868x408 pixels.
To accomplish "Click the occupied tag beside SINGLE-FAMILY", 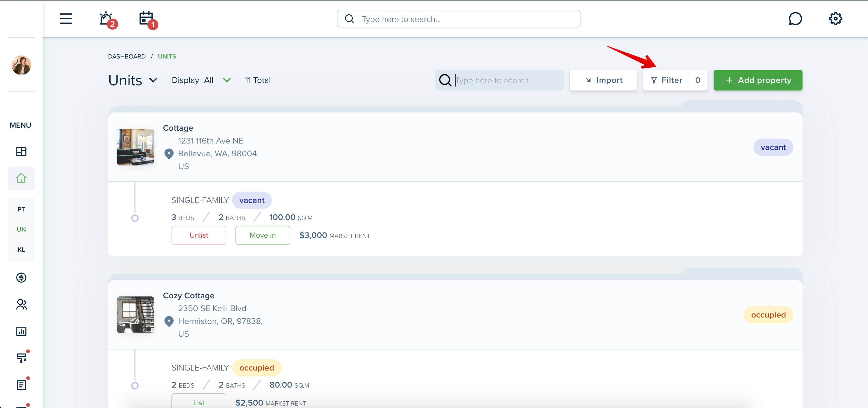I will pyautogui.click(x=257, y=368).
